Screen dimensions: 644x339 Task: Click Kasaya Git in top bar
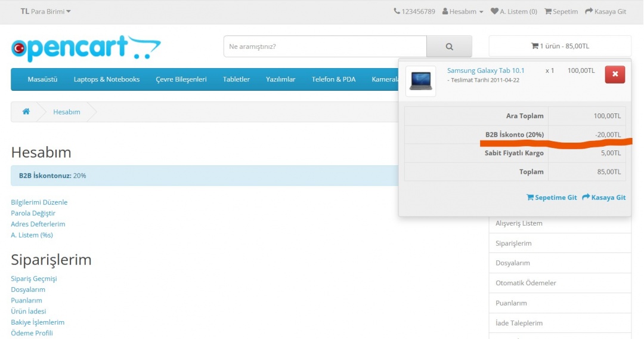(x=605, y=11)
